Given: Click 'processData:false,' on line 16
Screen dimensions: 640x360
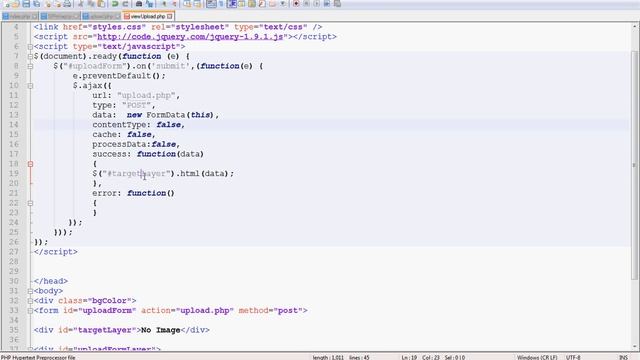Looking at the screenshot, I should click(x=136, y=144).
